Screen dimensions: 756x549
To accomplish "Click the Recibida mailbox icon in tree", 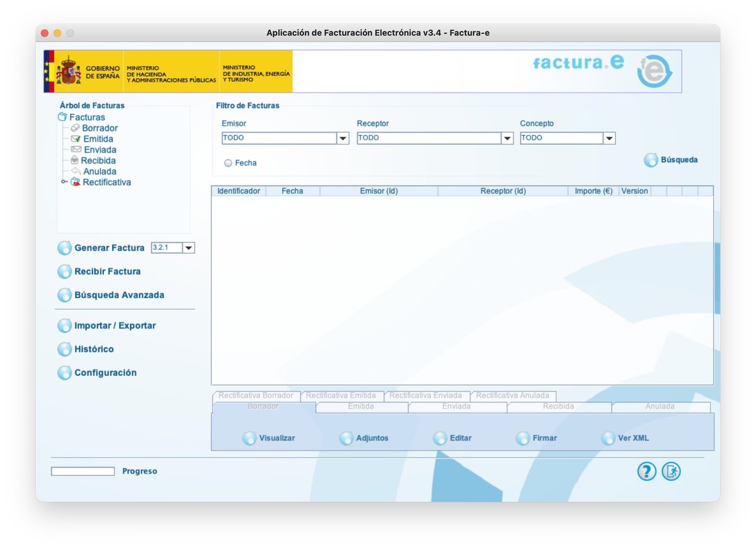I will pos(74,161).
